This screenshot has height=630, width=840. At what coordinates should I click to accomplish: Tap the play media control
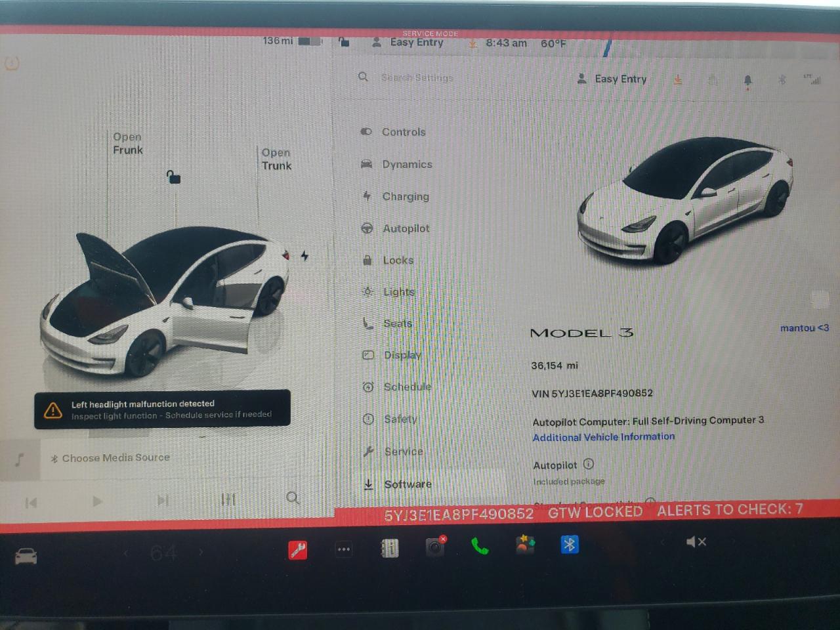pyautogui.click(x=97, y=501)
